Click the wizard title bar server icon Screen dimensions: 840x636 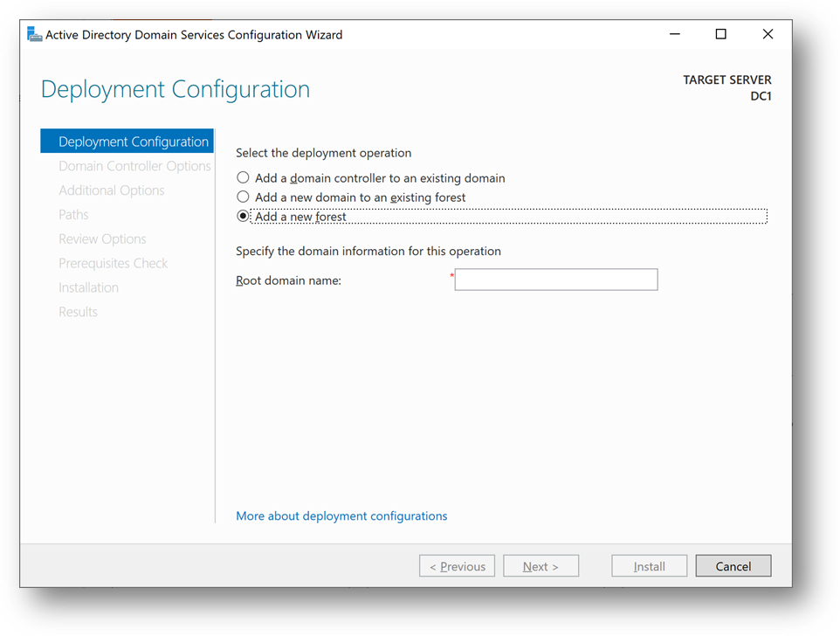(35, 35)
